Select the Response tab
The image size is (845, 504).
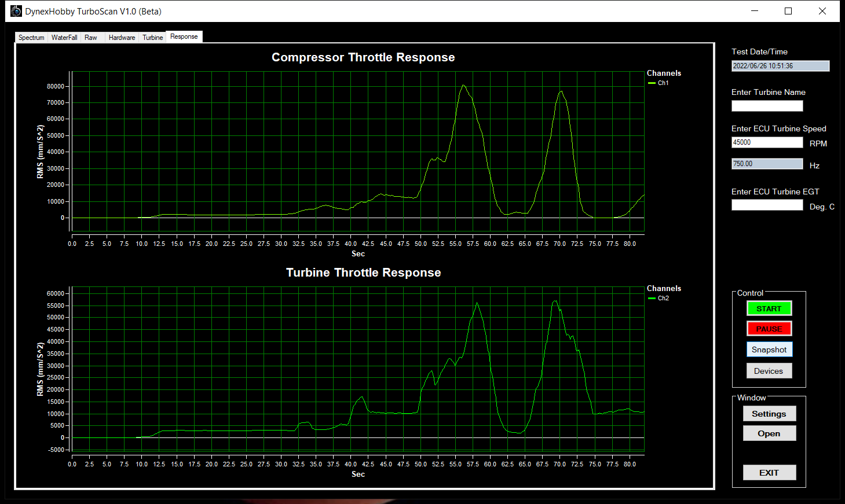pos(184,36)
